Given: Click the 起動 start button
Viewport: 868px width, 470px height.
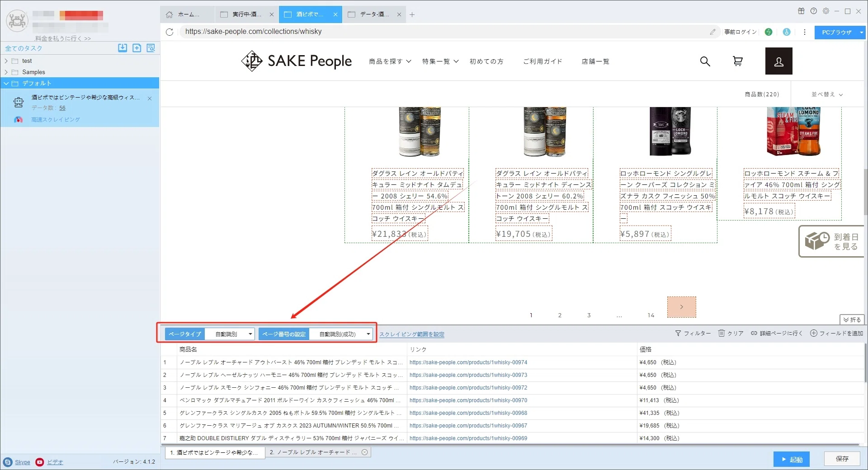Looking at the screenshot, I should pos(791,459).
